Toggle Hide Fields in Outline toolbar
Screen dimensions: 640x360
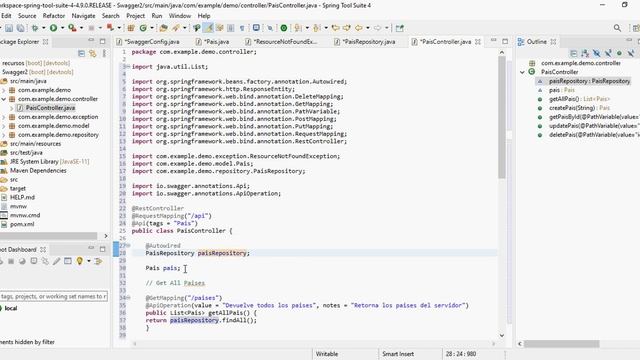coord(596,53)
